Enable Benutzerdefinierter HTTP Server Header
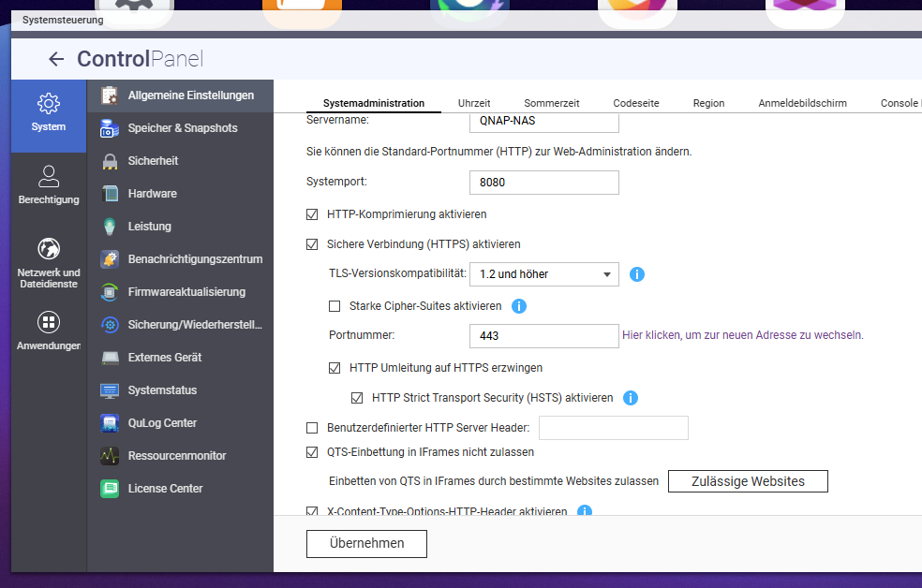This screenshot has width=922, height=588. coord(312,428)
